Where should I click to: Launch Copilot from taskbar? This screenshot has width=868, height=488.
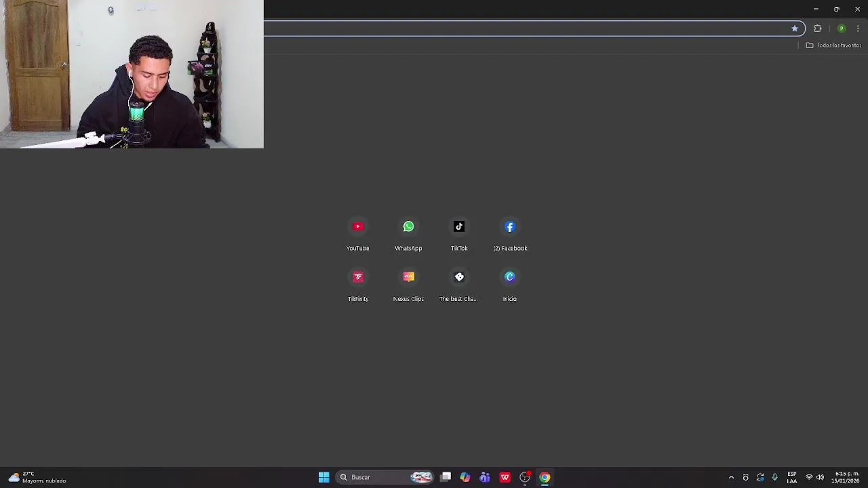(465, 477)
